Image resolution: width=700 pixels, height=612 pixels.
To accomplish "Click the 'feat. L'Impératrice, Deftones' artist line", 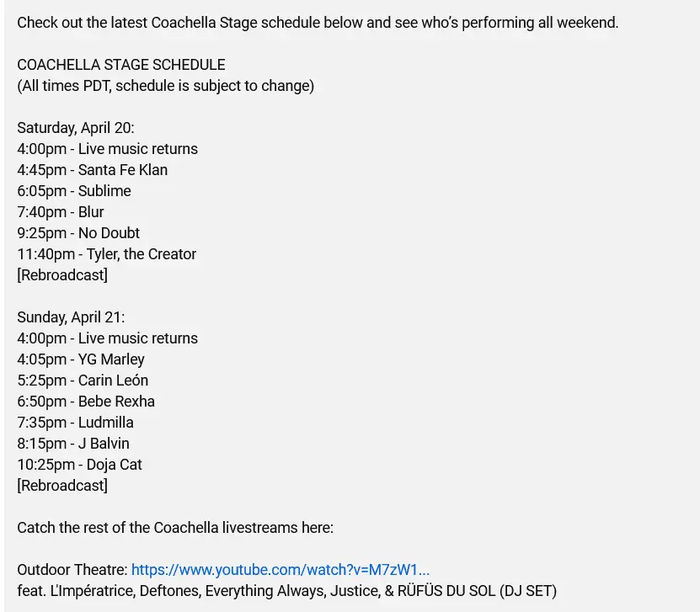I will [x=286, y=591].
